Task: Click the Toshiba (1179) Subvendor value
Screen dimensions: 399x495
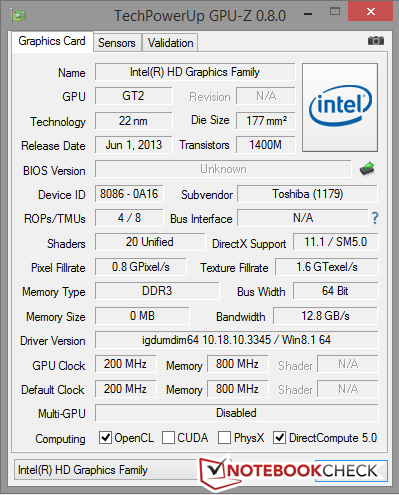Action: tap(307, 194)
